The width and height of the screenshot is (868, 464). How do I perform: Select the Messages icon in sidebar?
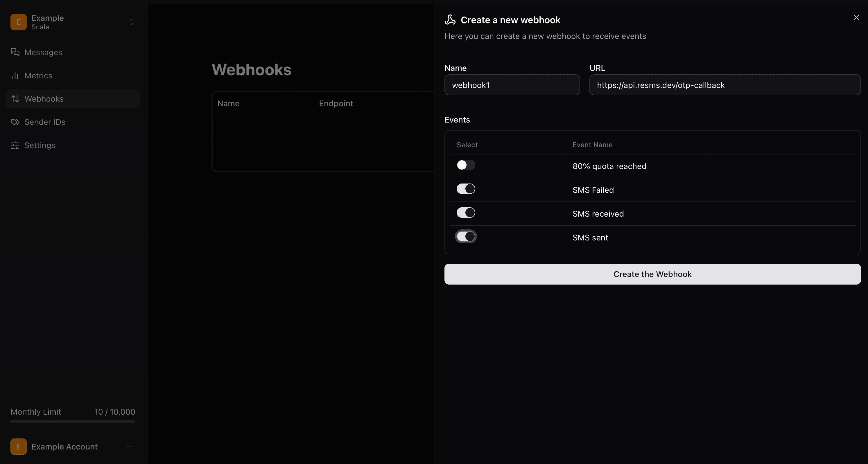15,52
